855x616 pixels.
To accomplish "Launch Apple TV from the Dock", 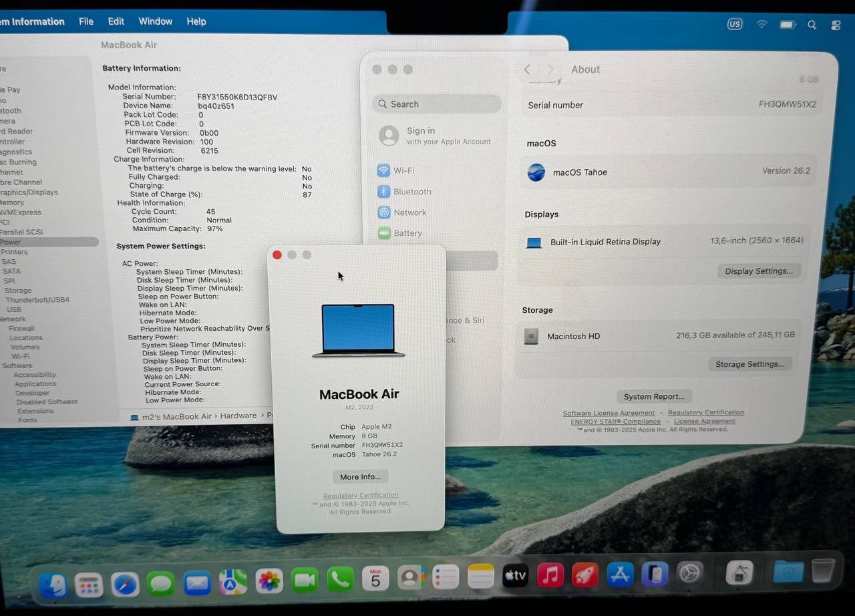I will 516,575.
